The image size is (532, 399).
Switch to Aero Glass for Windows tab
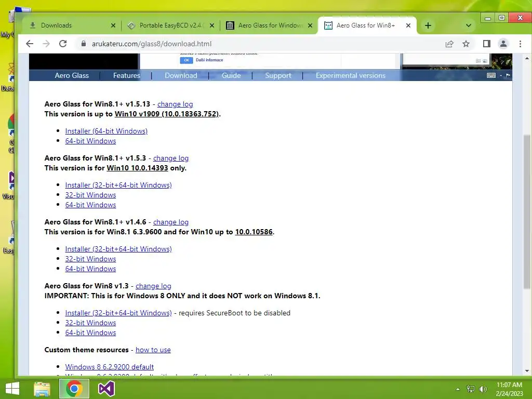pyautogui.click(x=269, y=25)
